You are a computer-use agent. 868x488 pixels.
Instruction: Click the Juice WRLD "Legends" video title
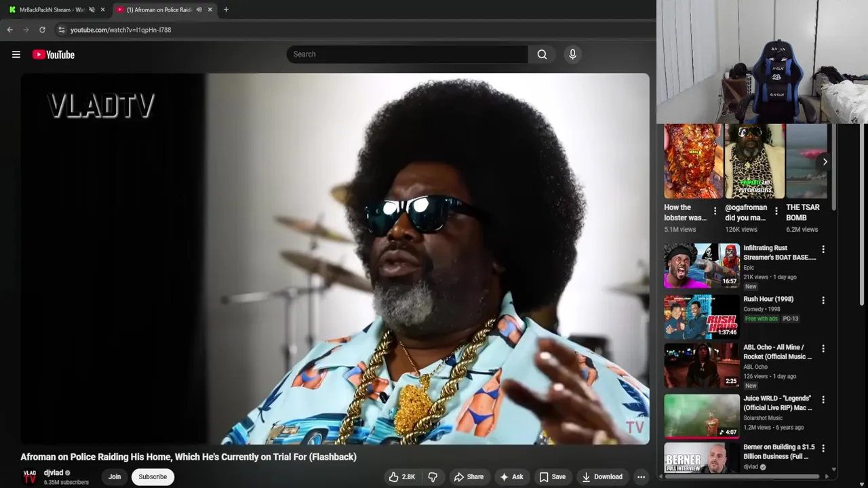tap(778, 403)
